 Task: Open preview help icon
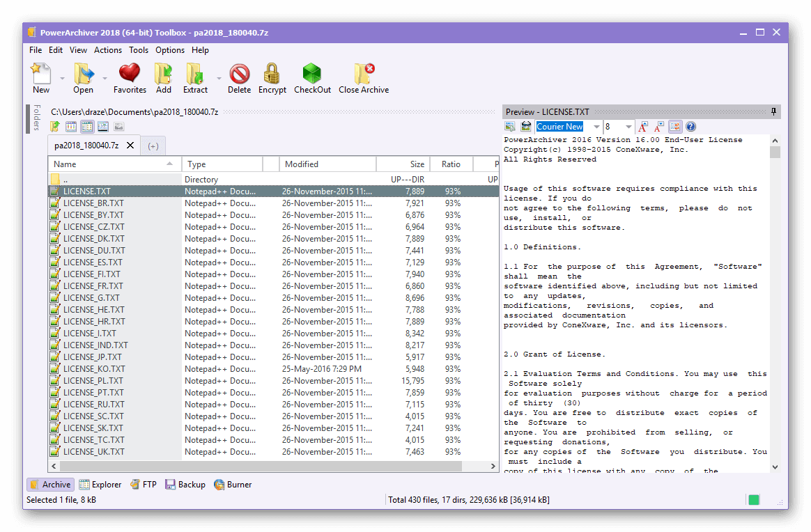(690, 127)
